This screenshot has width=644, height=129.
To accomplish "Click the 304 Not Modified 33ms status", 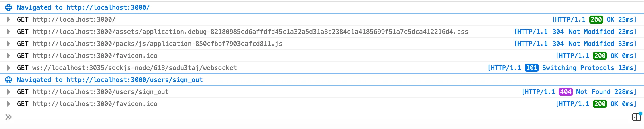I will pos(575,44).
